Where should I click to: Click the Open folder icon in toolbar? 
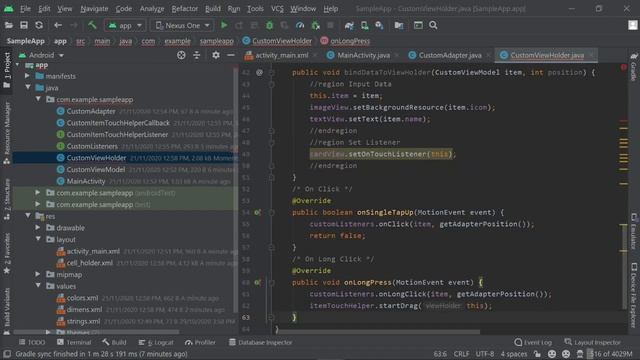click(x=9, y=25)
